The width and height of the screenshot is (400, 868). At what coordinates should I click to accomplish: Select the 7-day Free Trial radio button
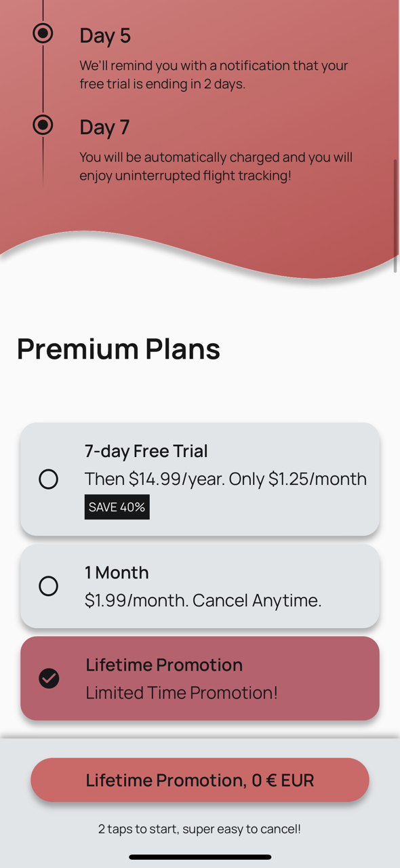click(48, 479)
